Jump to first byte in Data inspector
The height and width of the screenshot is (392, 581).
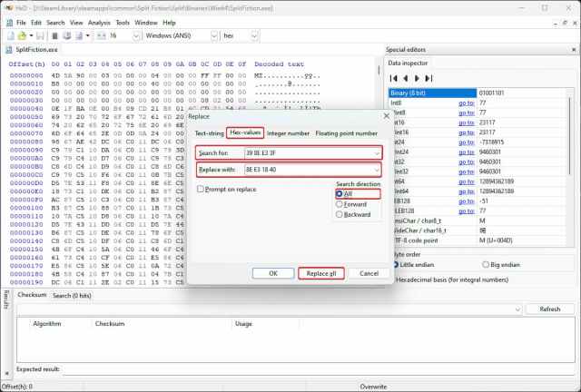tap(394, 77)
